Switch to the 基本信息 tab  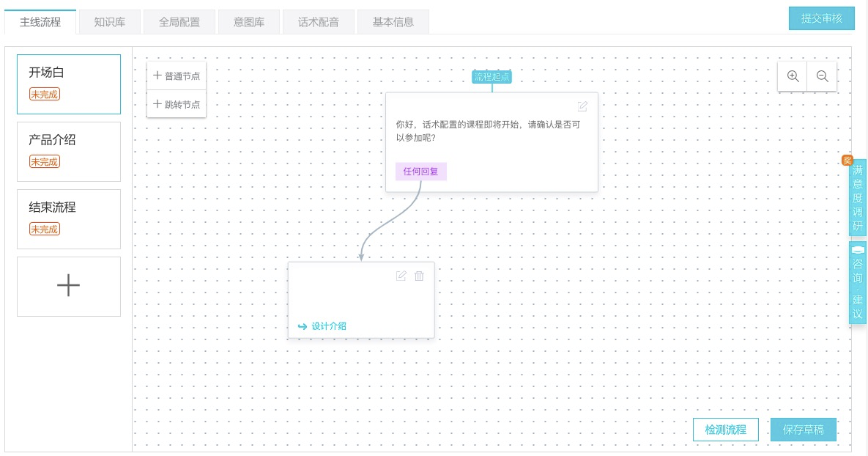click(393, 22)
